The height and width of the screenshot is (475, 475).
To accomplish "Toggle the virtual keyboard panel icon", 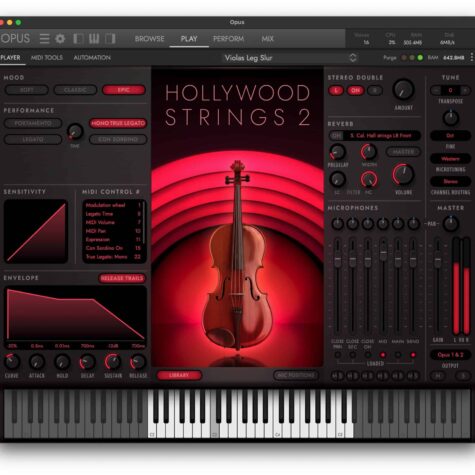I will [94, 39].
